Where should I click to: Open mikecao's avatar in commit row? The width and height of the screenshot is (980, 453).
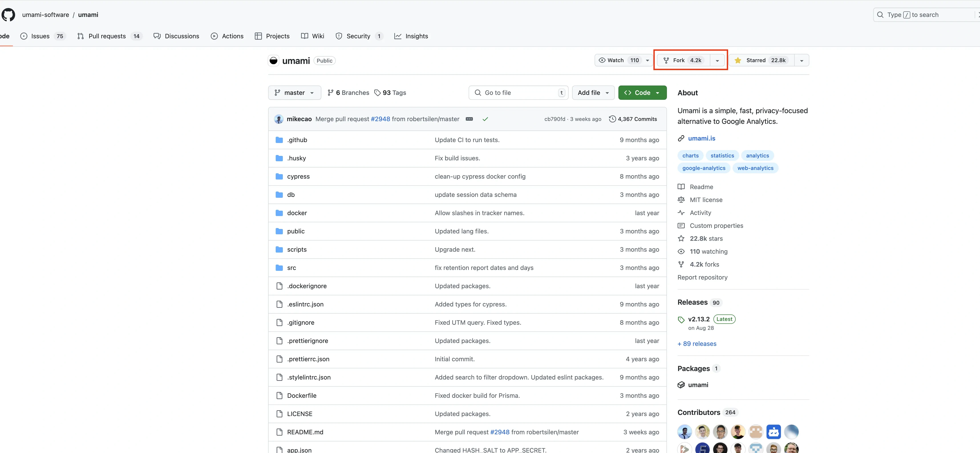pyautogui.click(x=278, y=119)
